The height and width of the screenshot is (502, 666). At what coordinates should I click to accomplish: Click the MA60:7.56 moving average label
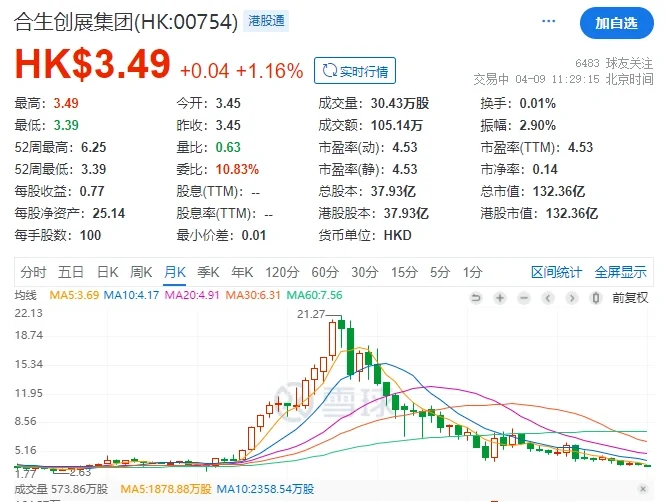[314, 295]
